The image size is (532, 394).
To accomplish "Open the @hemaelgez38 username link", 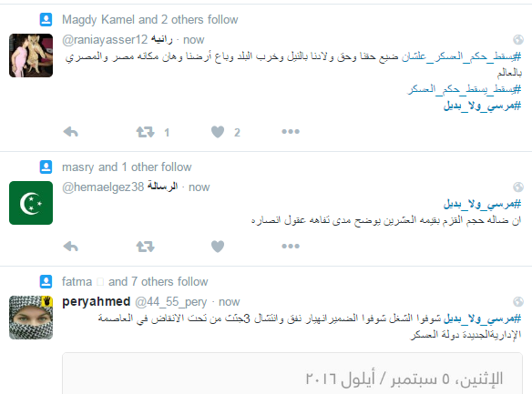I will (103, 187).
